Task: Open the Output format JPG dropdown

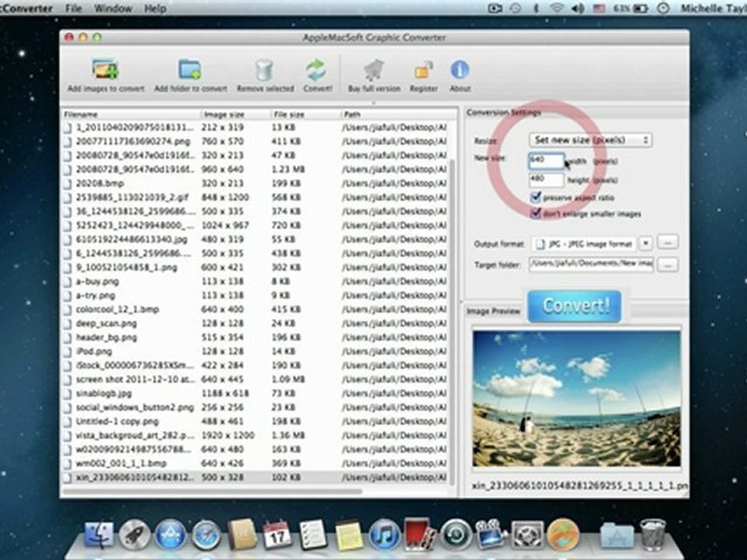Action: tap(584, 243)
